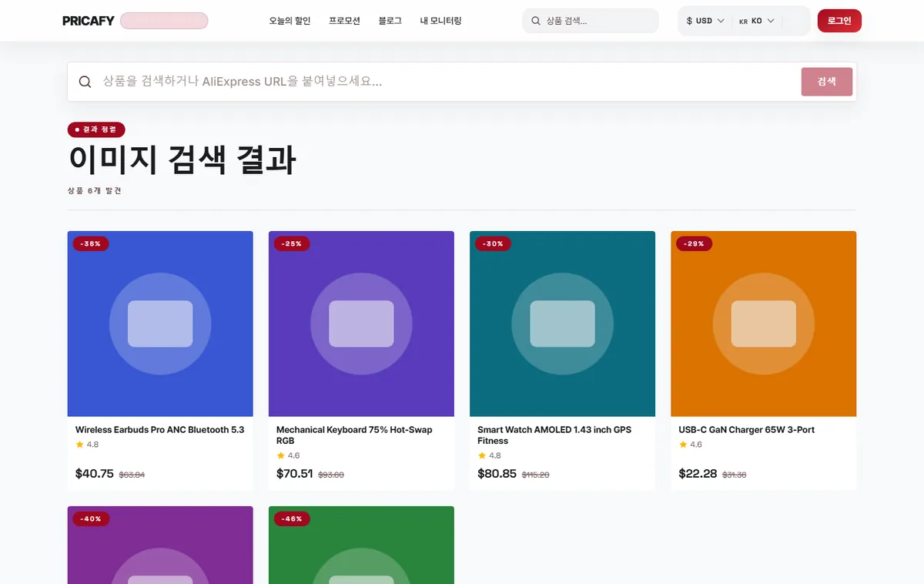Open the KO language dropdown
This screenshot has width=924, height=584.
756,21
